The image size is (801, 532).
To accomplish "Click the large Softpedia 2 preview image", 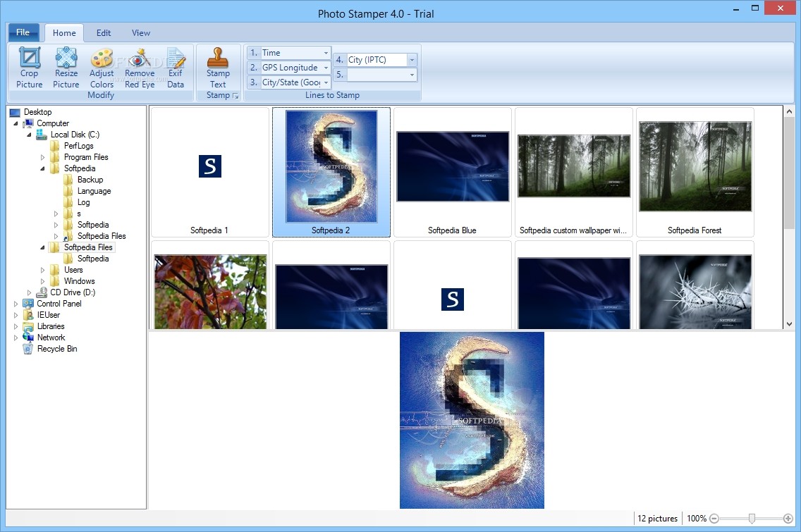I will coord(472,420).
